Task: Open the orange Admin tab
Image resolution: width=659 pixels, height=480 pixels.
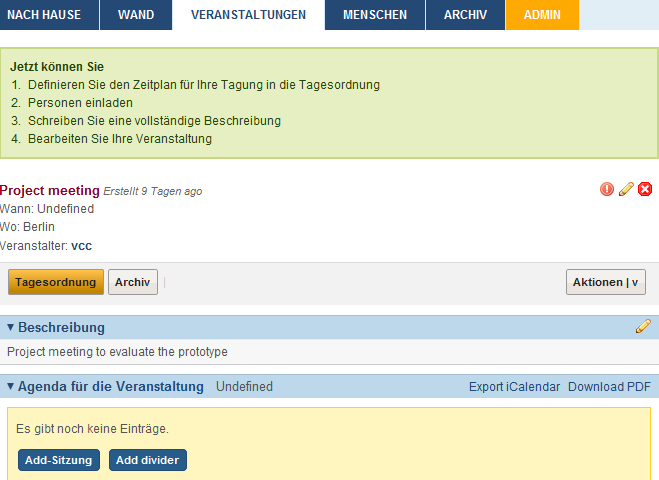Action: (x=542, y=15)
